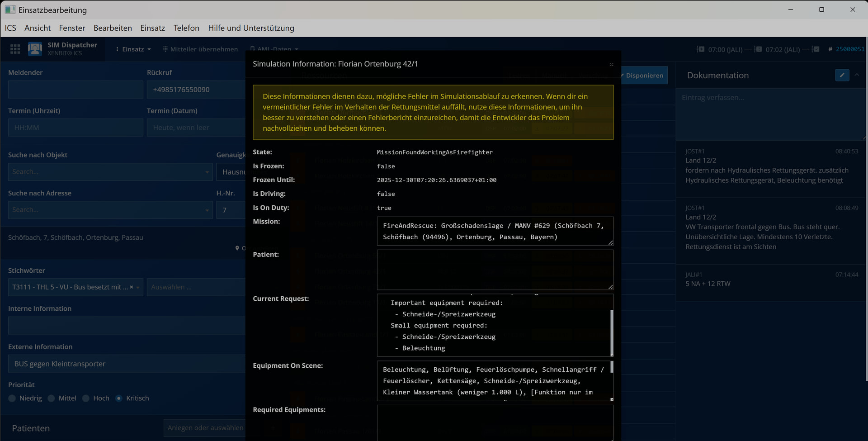
Task: Open the app grid launcher icon
Action: click(x=15, y=49)
